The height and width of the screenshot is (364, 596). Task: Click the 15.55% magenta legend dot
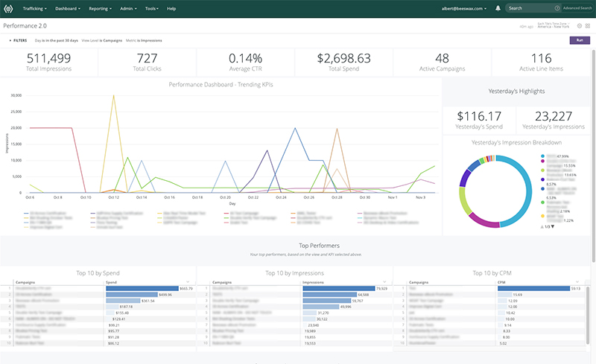pos(543,161)
